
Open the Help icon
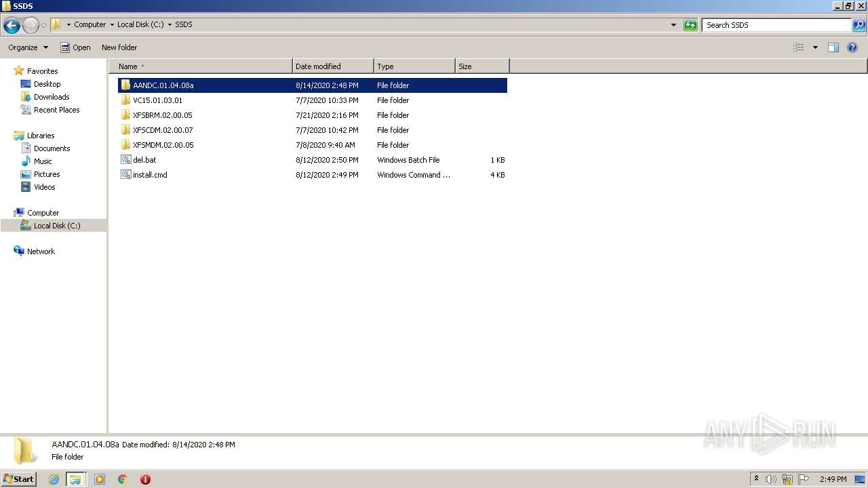[852, 47]
